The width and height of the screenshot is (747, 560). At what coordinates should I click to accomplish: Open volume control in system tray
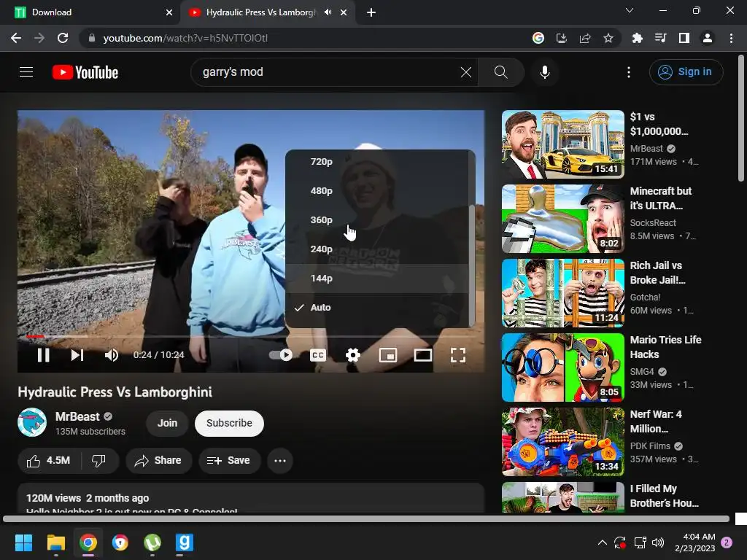(x=658, y=542)
